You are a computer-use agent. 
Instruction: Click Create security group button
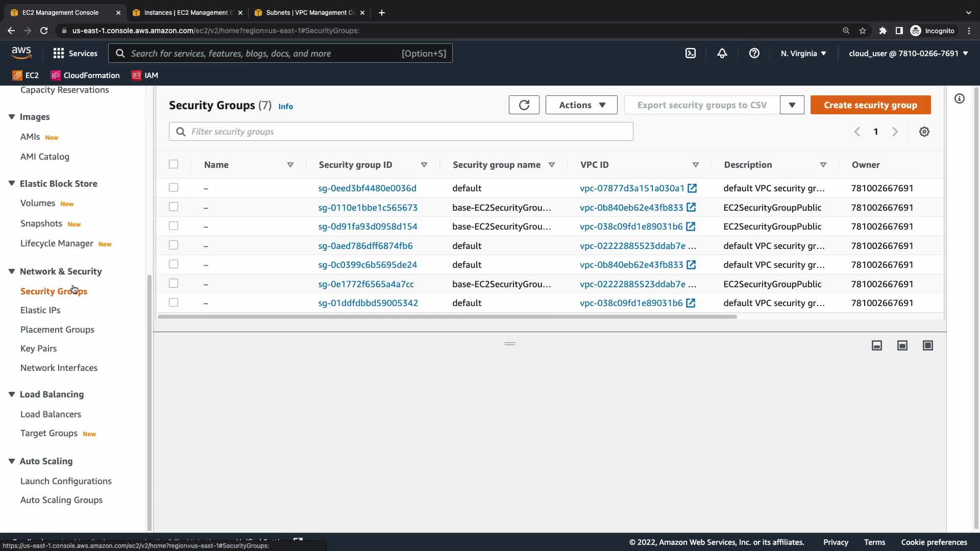coord(870,105)
